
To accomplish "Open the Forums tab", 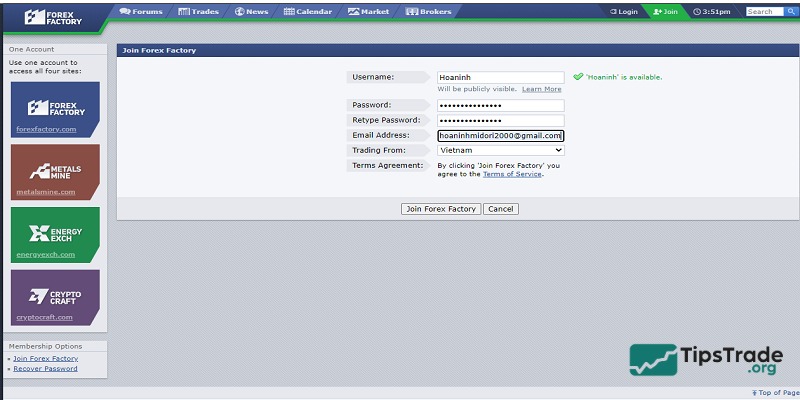I will (x=140, y=12).
